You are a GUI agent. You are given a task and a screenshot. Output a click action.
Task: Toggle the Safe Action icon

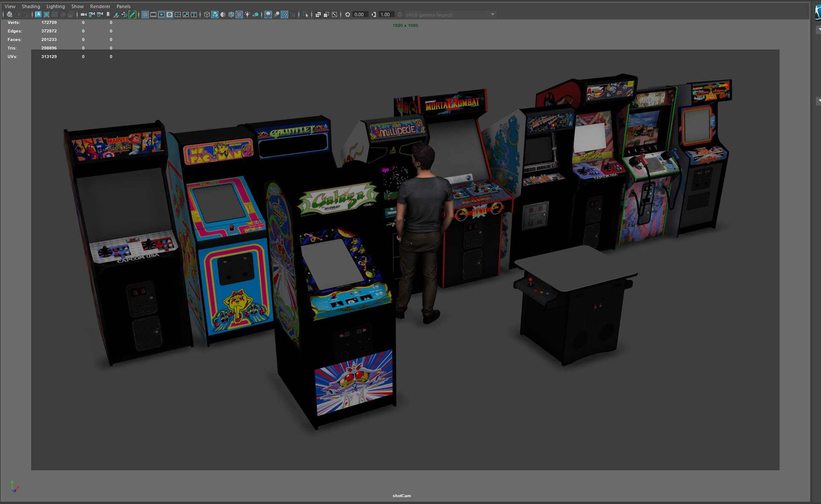[x=186, y=15]
